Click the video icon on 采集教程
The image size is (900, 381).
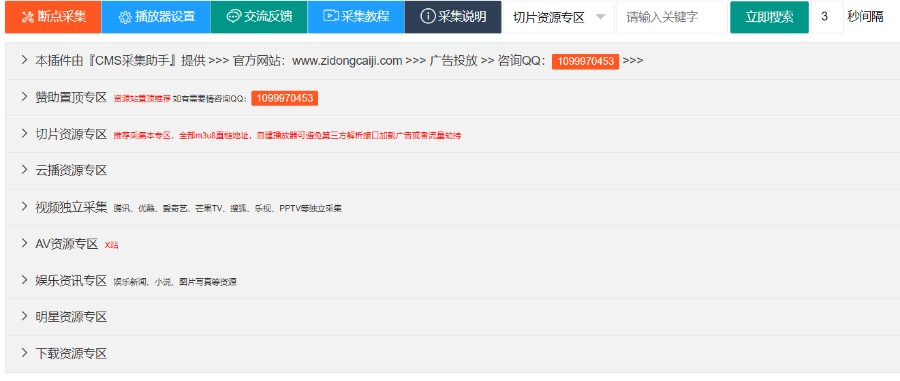click(330, 16)
